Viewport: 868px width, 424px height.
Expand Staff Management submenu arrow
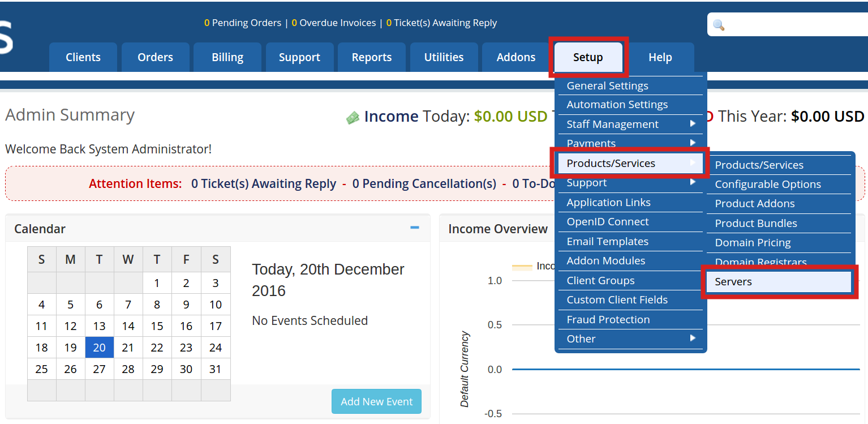693,123
